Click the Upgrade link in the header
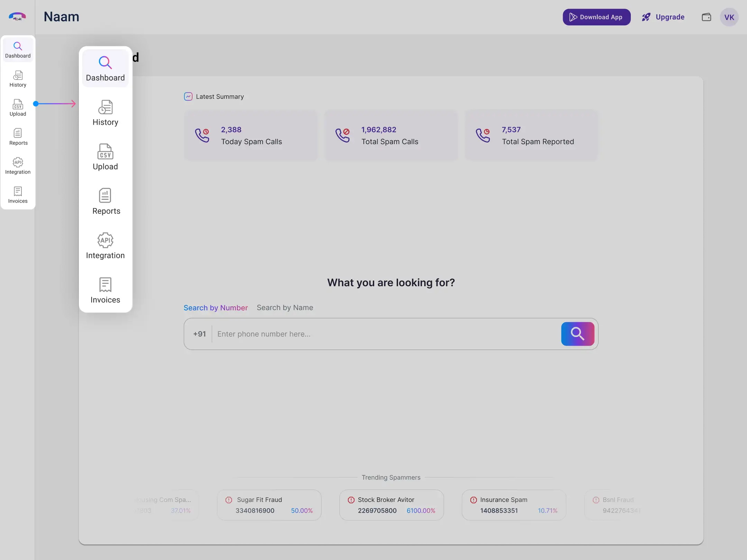Viewport: 747px width, 560px height. tap(669, 17)
